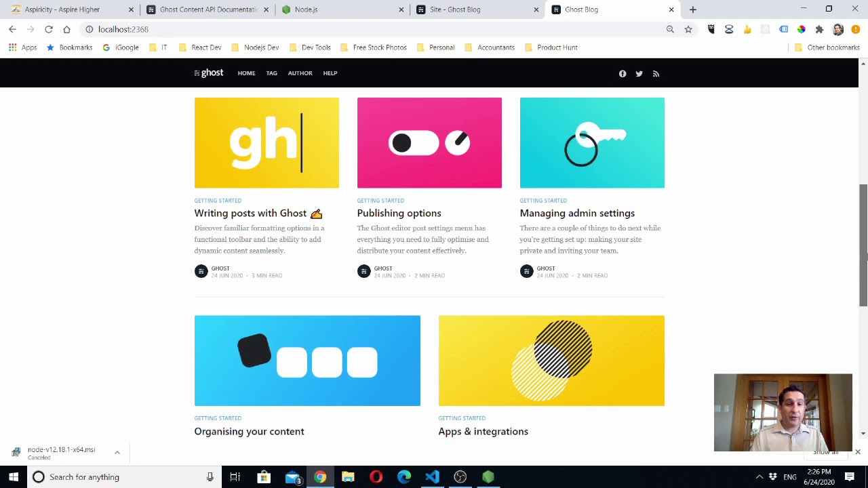The height and width of the screenshot is (488, 868).
Task: Open the Accountants bookmarks folder
Action: point(489,47)
